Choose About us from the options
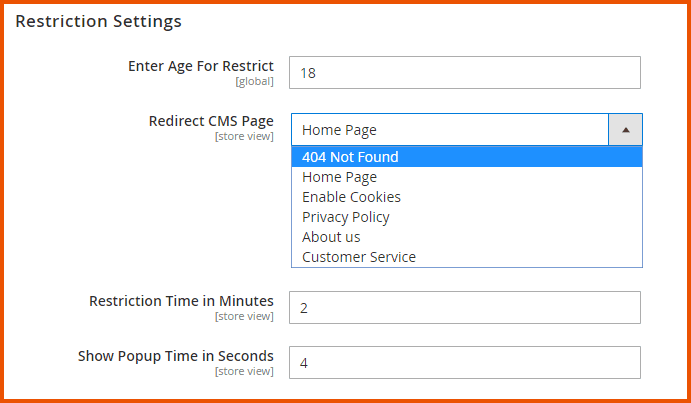The height and width of the screenshot is (403, 691). pos(331,237)
